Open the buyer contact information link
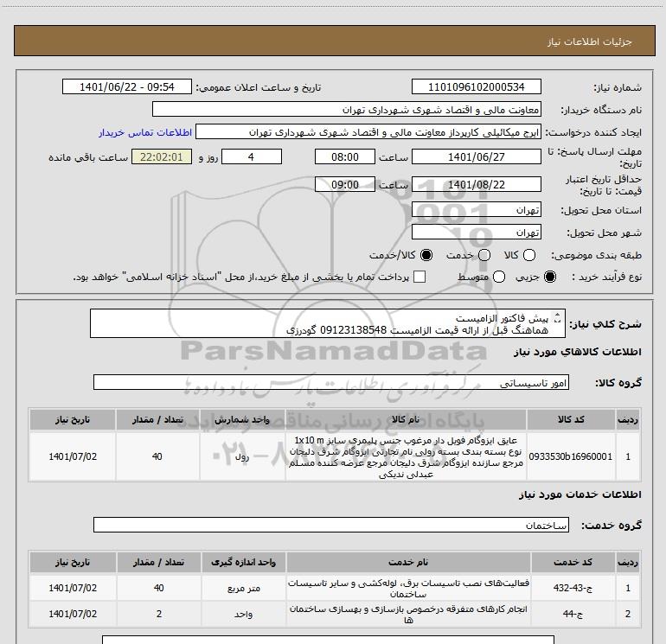The width and height of the screenshot is (666, 644). pos(145,132)
